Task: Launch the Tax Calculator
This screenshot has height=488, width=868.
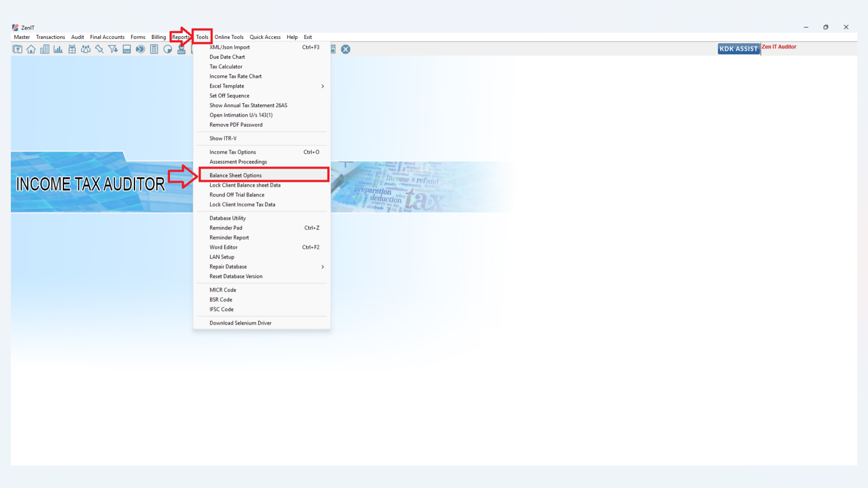Action: click(x=262, y=66)
